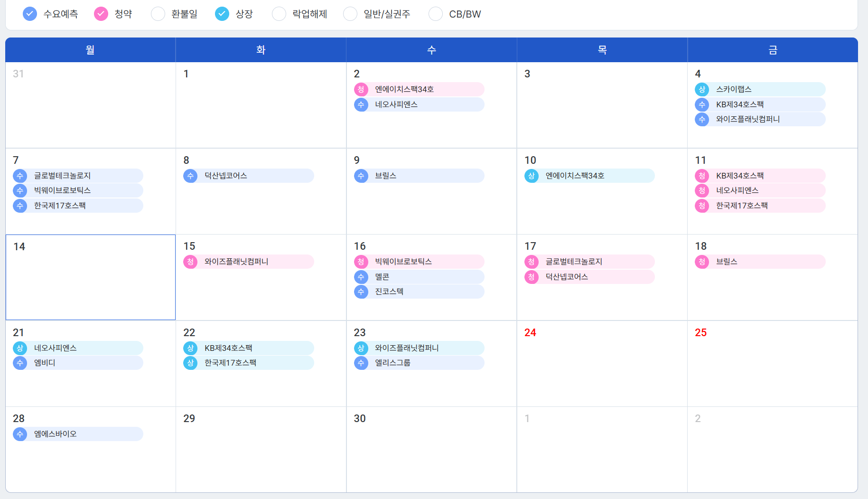Open 엠에스바이오 event on day 28
The width and height of the screenshot is (868, 499).
coord(78,434)
